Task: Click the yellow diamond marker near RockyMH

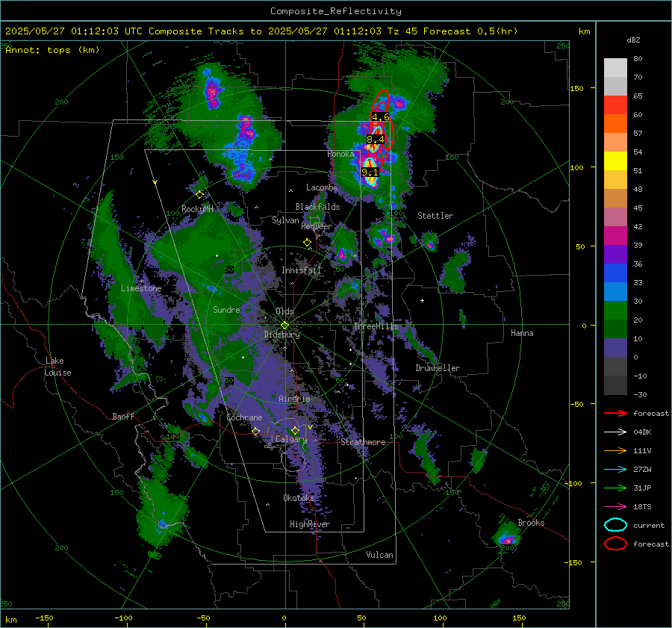Action: pyautogui.click(x=199, y=195)
